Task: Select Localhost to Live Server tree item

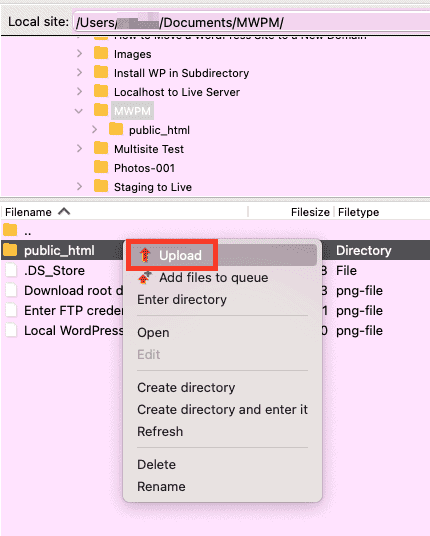Action: coord(177,92)
